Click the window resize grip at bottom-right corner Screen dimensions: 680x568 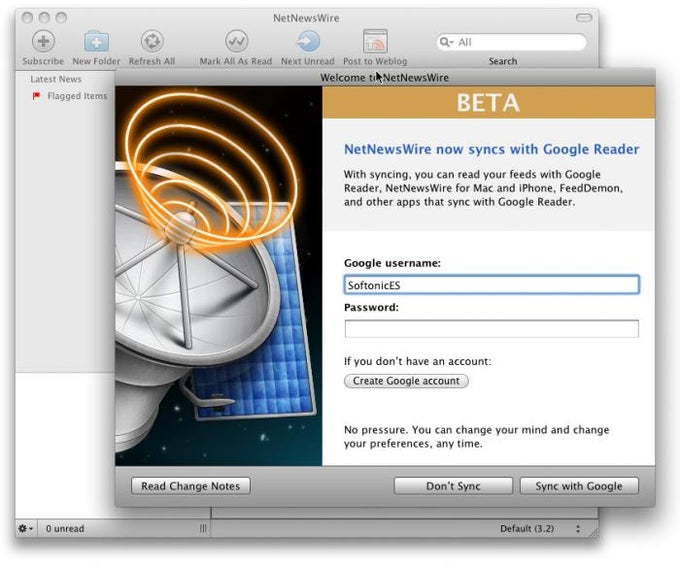592,532
